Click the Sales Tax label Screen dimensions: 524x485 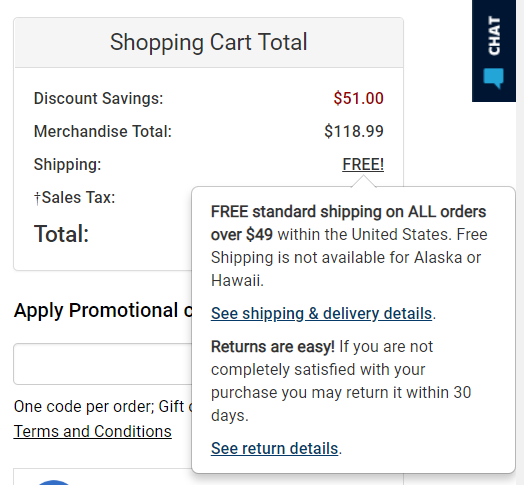pos(75,197)
